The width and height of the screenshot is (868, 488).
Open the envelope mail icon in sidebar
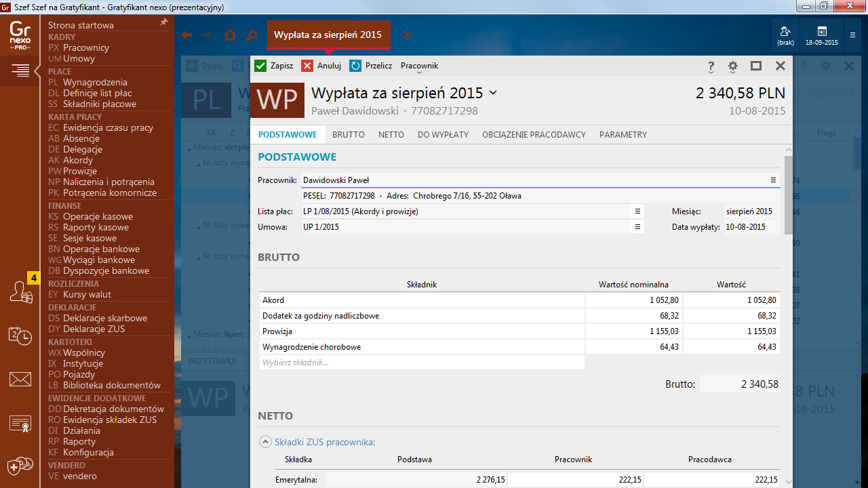click(20, 380)
